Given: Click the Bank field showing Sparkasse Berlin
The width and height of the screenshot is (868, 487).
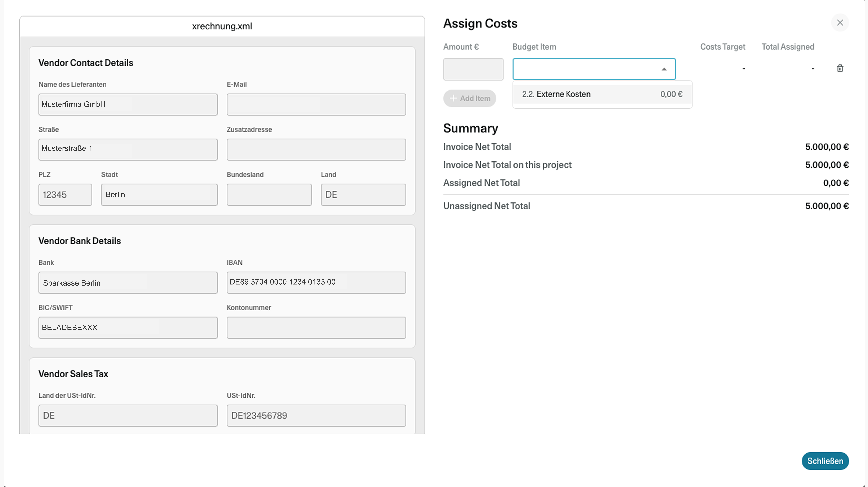Looking at the screenshot, I should click(x=128, y=283).
